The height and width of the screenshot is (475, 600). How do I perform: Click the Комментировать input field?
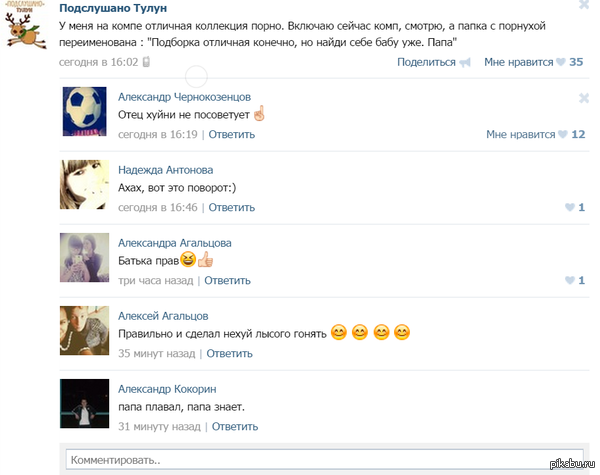tap(324, 459)
